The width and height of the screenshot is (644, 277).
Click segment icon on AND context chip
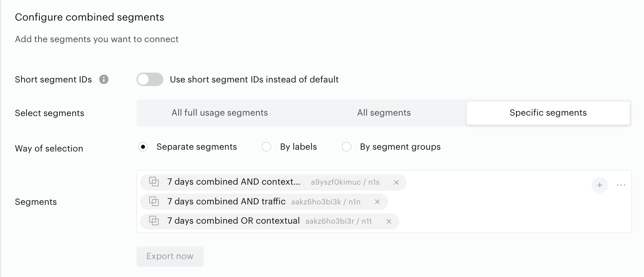point(154,182)
